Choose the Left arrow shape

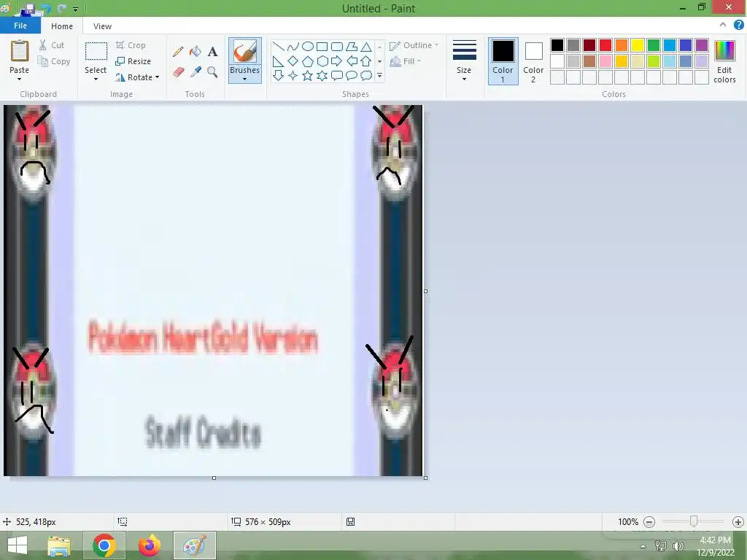coord(352,61)
